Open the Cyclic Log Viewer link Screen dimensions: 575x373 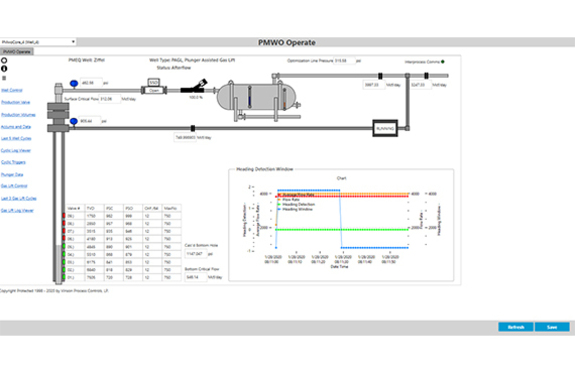point(16,151)
